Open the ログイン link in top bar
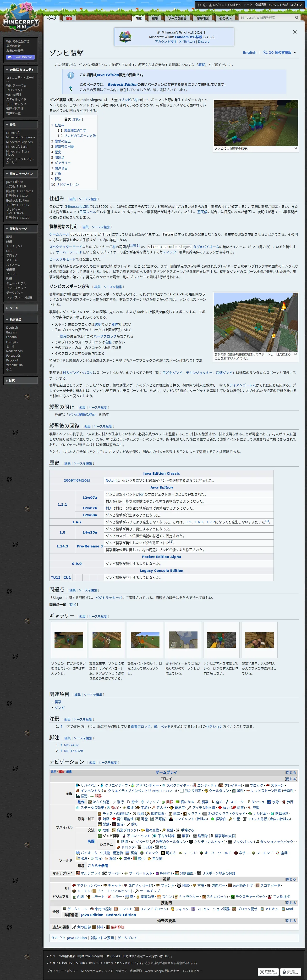The width and height of the screenshot is (307, 980). [296, 5]
